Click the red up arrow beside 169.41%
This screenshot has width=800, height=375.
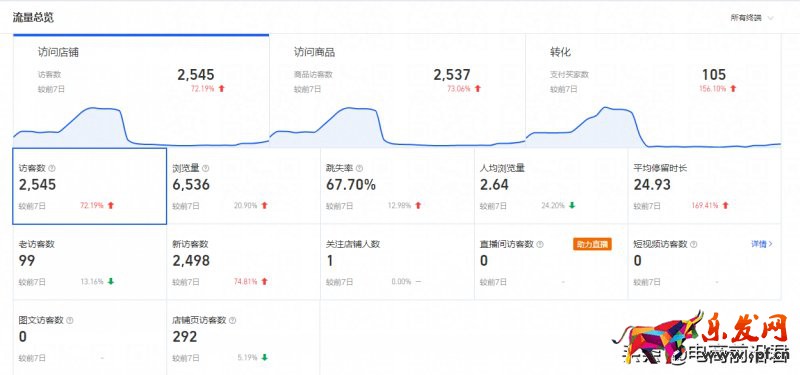(x=726, y=205)
